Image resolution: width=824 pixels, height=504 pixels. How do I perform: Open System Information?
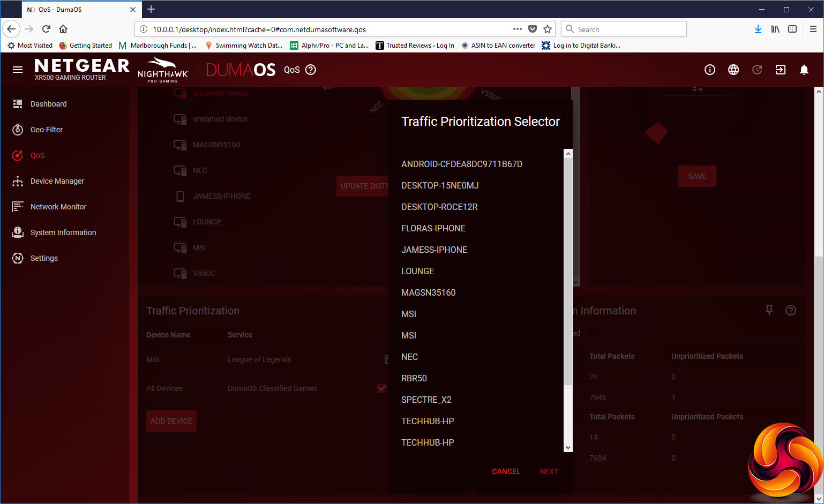(64, 232)
